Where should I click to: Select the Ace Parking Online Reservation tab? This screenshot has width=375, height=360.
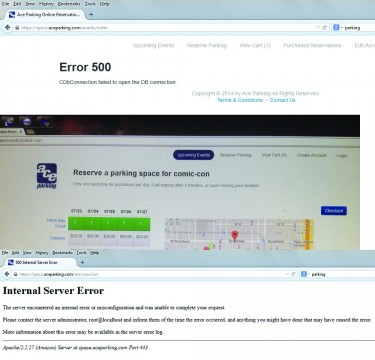tap(45, 15)
